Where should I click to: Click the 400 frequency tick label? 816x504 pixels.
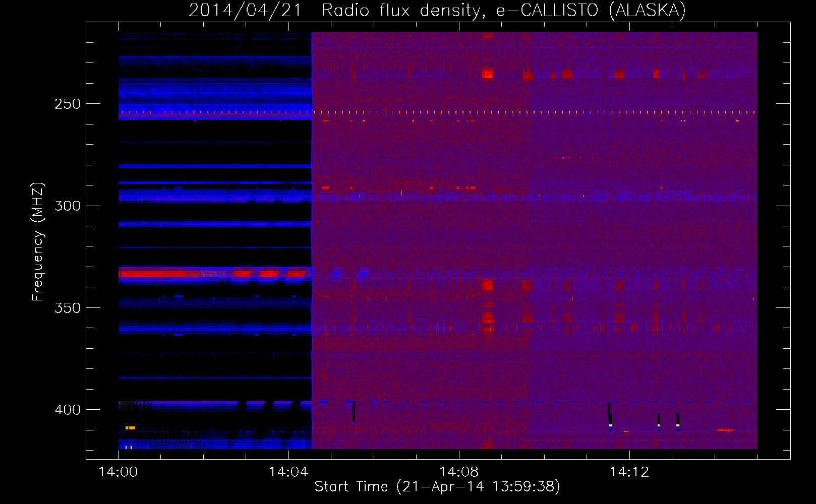pos(68,409)
